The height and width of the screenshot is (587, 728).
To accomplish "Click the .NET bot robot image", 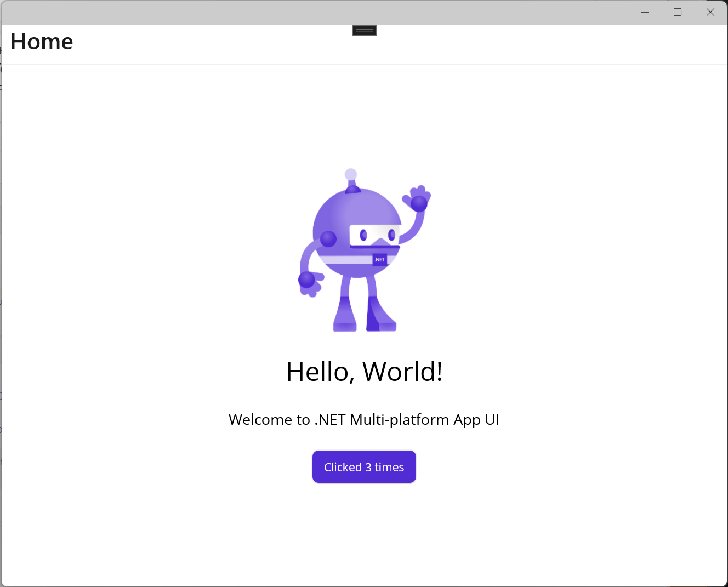I will pos(365,250).
